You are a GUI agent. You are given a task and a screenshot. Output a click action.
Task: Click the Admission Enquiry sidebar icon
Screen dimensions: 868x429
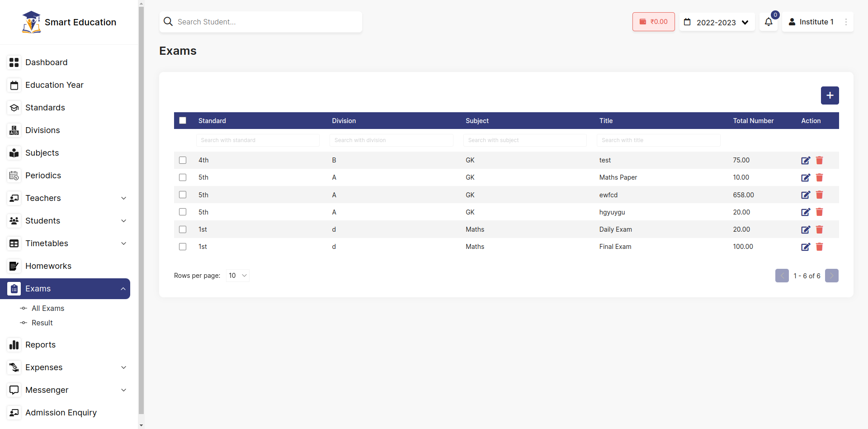pyautogui.click(x=14, y=413)
